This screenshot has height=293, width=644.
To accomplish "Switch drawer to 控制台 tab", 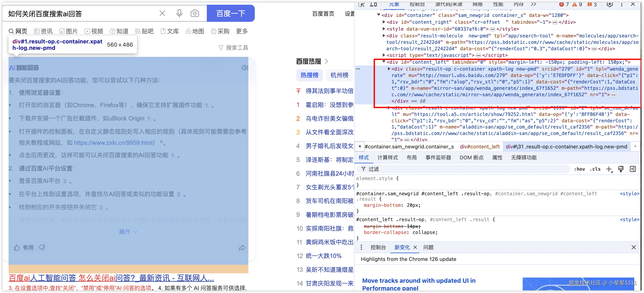I will tap(378, 247).
